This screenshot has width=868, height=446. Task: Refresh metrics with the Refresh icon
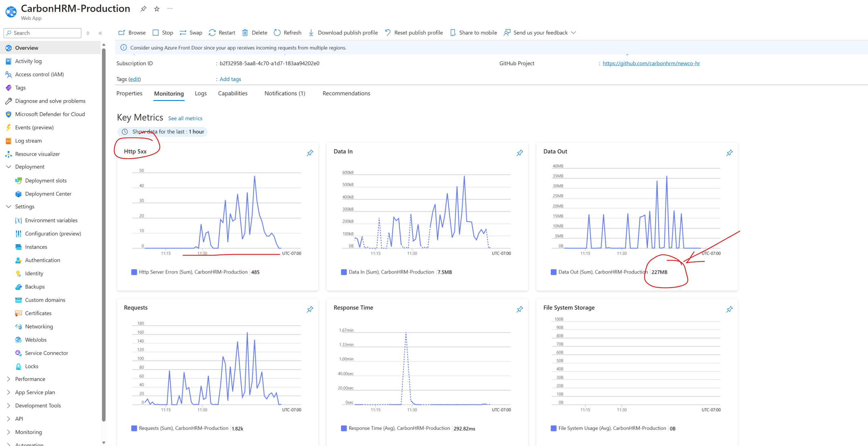pyautogui.click(x=287, y=32)
